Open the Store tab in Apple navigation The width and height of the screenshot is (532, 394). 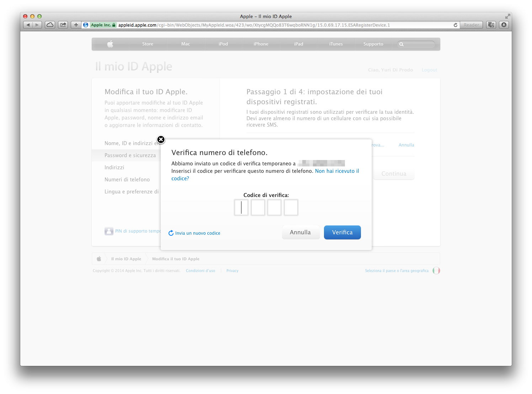[x=148, y=44]
